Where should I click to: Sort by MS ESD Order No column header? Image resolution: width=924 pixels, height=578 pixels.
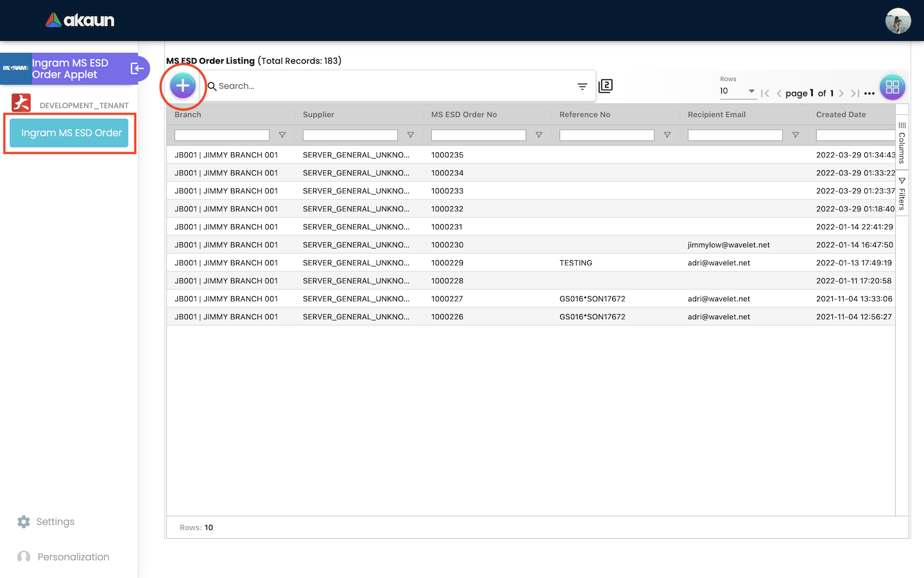(464, 114)
